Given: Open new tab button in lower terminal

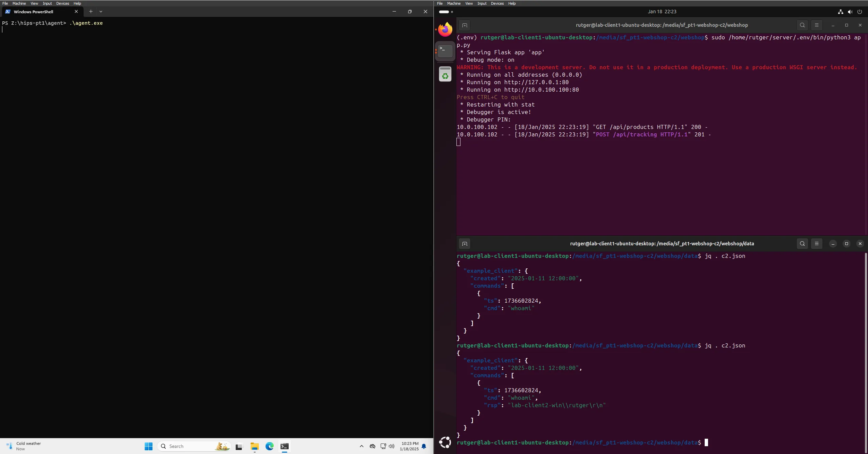Looking at the screenshot, I should [x=465, y=244].
